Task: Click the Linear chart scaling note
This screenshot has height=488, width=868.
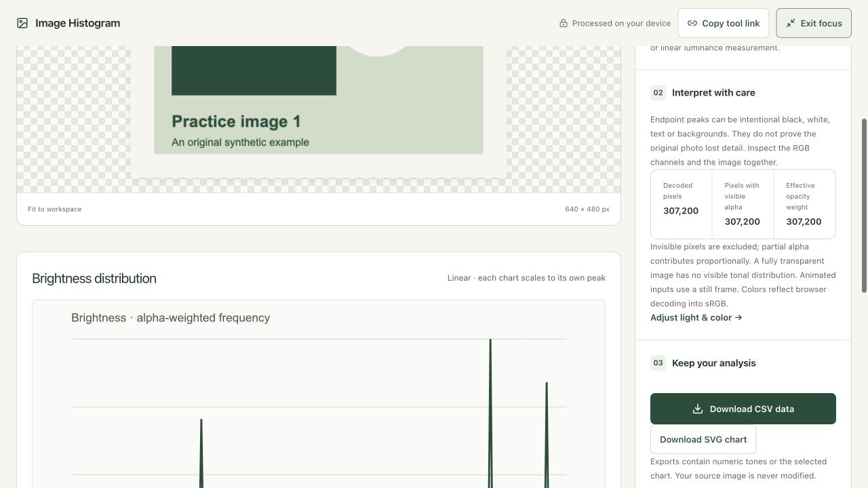Action: (526, 278)
